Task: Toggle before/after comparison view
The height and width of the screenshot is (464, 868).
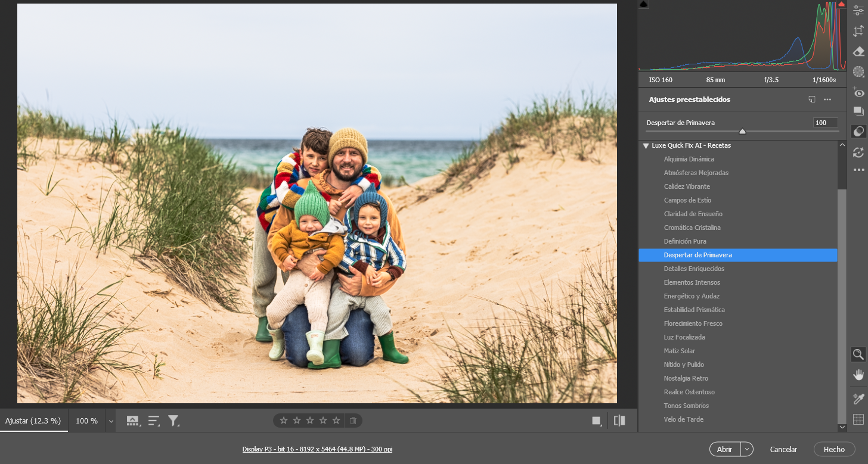Action: click(x=619, y=421)
